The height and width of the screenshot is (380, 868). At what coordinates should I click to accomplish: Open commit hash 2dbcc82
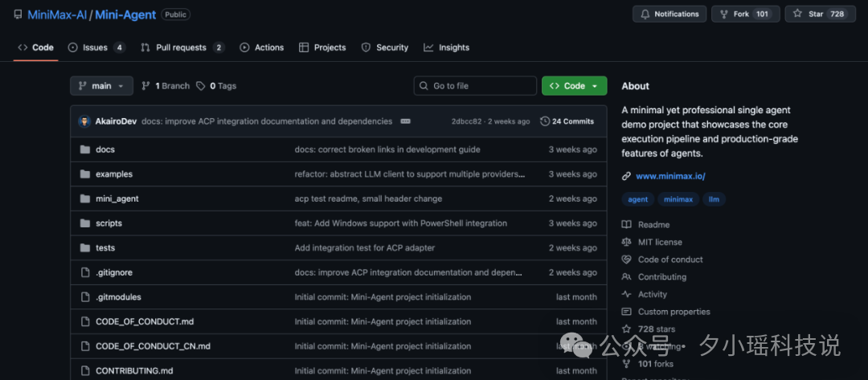(x=466, y=121)
